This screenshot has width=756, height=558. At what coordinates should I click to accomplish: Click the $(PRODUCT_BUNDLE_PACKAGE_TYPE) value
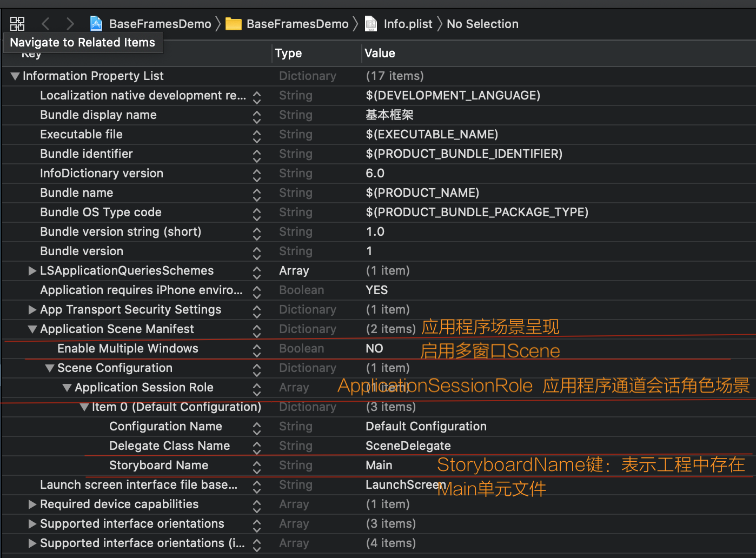[x=477, y=212]
